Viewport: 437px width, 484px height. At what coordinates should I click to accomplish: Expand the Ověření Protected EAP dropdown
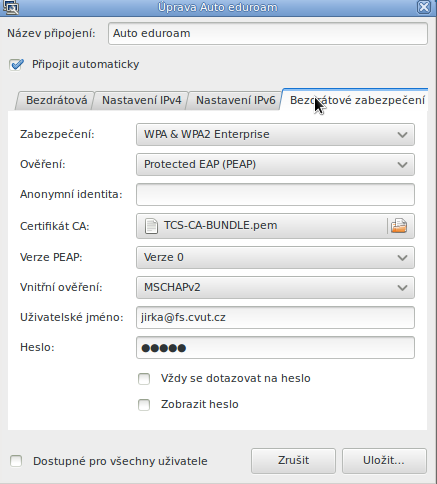pos(275,164)
